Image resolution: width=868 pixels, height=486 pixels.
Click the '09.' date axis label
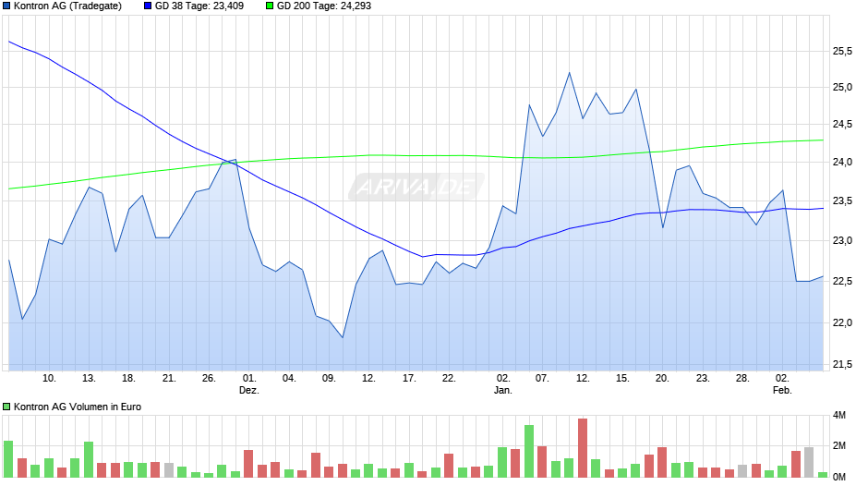[329, 379]
